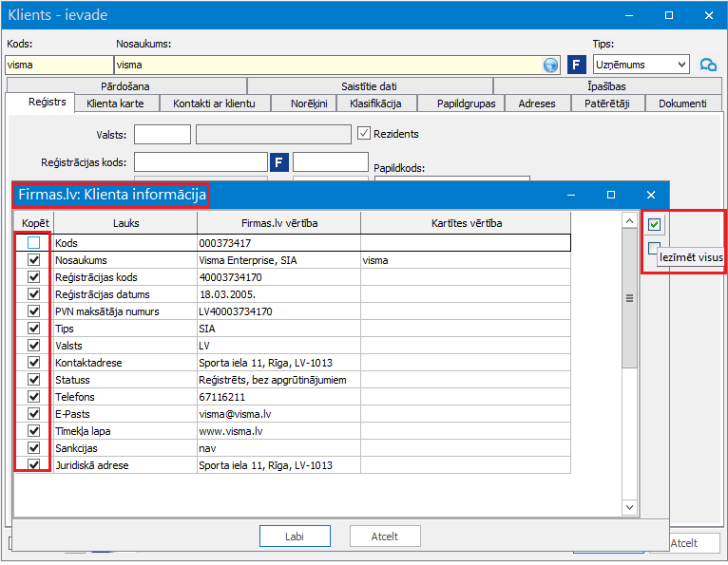Open the chat bubbles icon near Tips

pos(708,65)
